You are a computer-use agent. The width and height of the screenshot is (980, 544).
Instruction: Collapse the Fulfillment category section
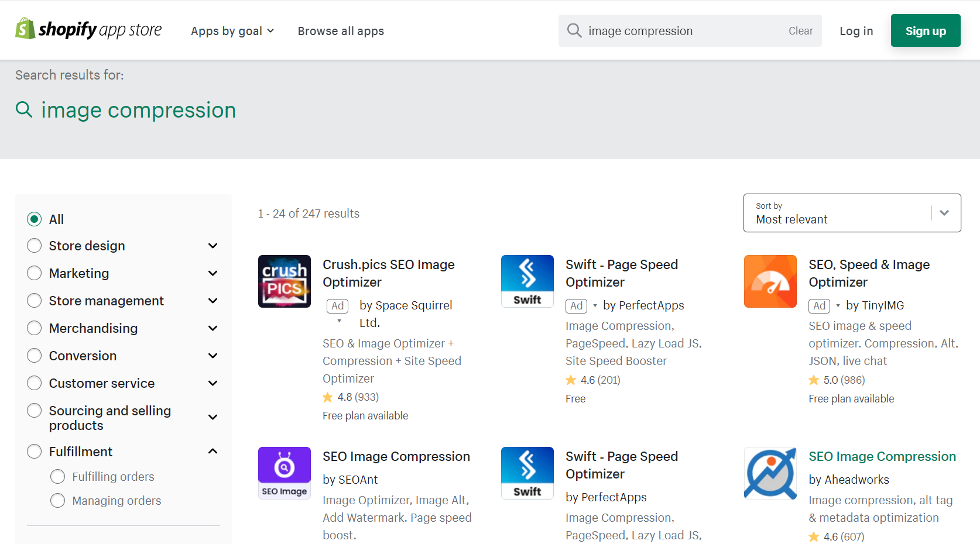[x=213, y=452]
